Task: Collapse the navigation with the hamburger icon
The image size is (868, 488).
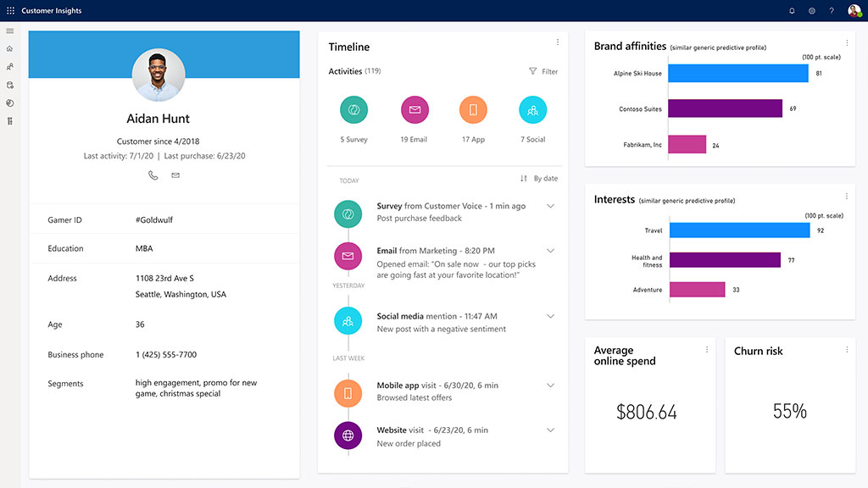Action: [9, 30]
